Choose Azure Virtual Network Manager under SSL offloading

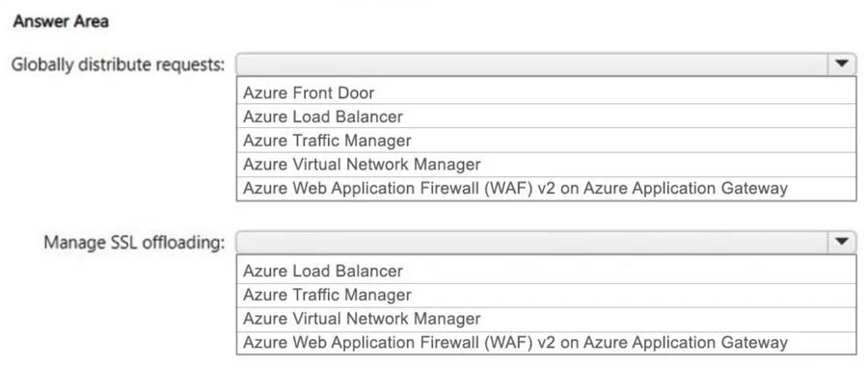click(x=546, y=319)
